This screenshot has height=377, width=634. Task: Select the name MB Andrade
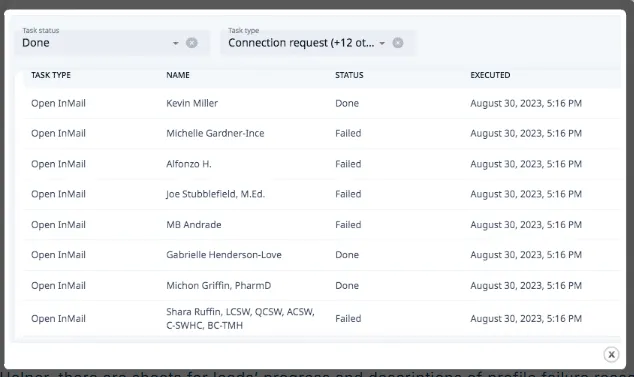click(194, 225)
